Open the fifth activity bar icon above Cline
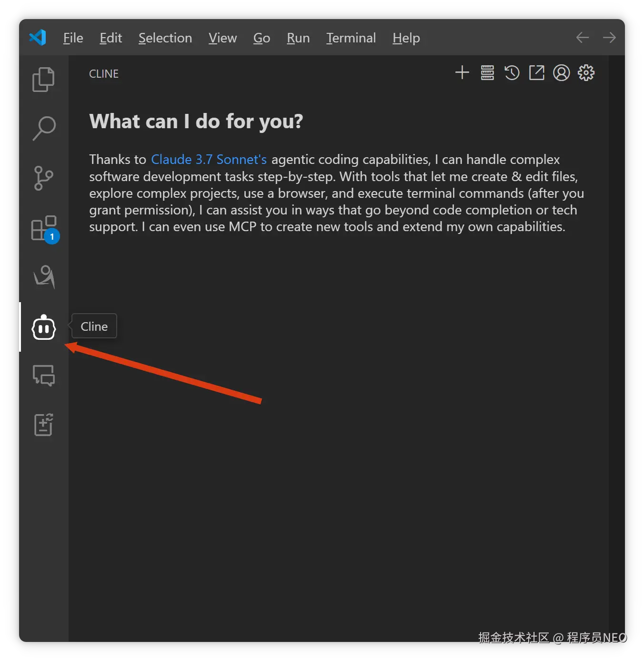This screenshot has height=661, width=644. pos(44,277)
